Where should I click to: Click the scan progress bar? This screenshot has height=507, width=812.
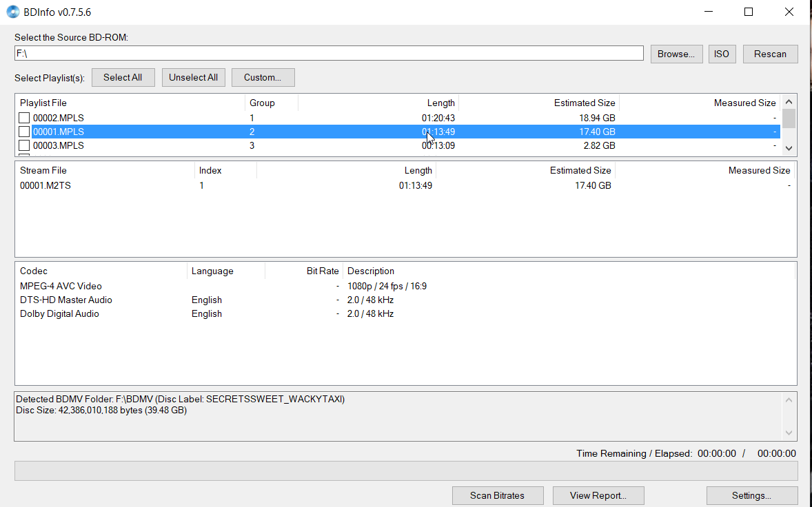(x=406, y=470)
